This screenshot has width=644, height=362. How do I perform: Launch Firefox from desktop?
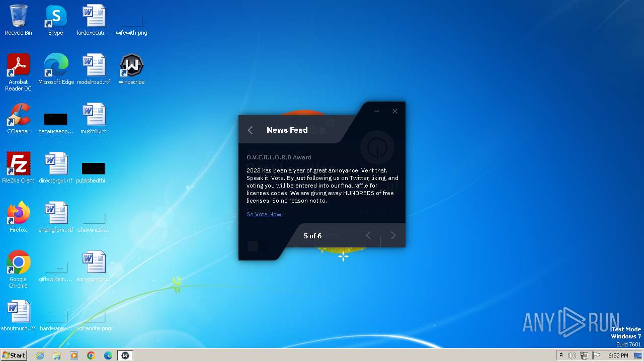click(18, 218)
